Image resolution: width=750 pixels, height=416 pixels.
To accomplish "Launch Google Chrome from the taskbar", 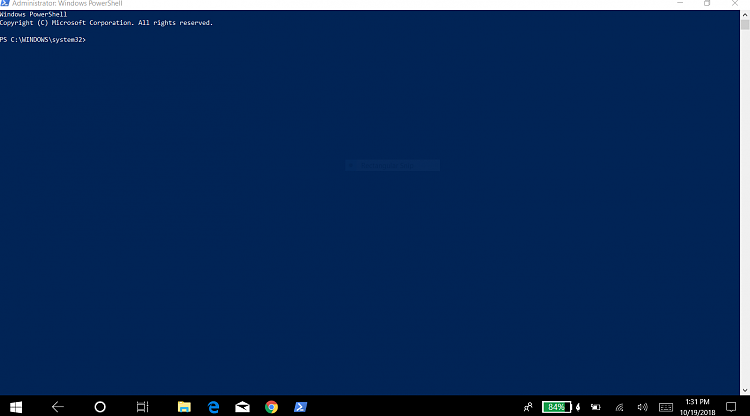I will point(271,407).
